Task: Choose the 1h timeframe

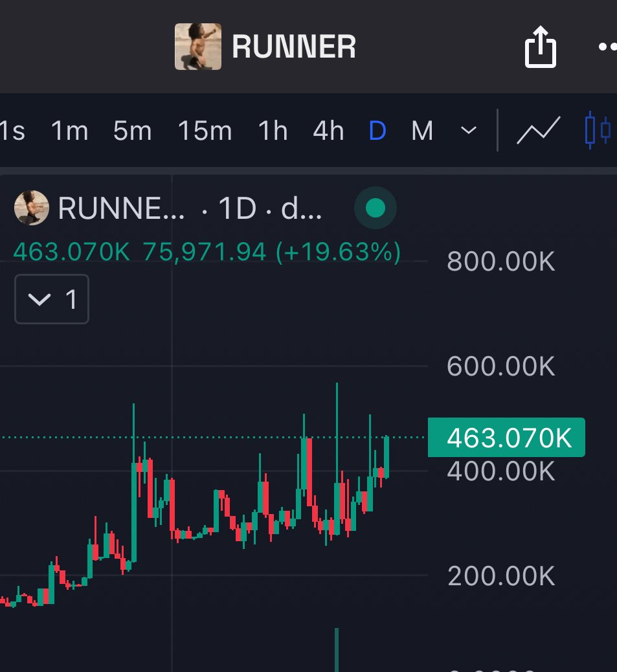Action: click(273, 131)
